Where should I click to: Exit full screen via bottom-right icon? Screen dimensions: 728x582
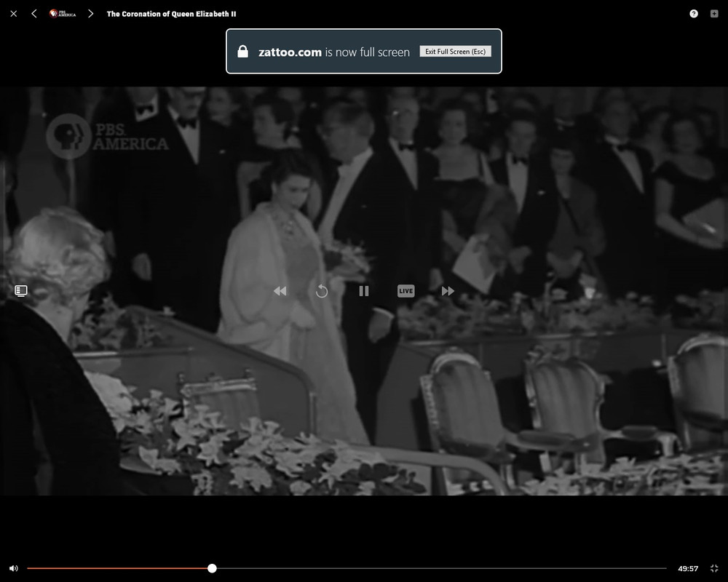[x=714, y=568]
